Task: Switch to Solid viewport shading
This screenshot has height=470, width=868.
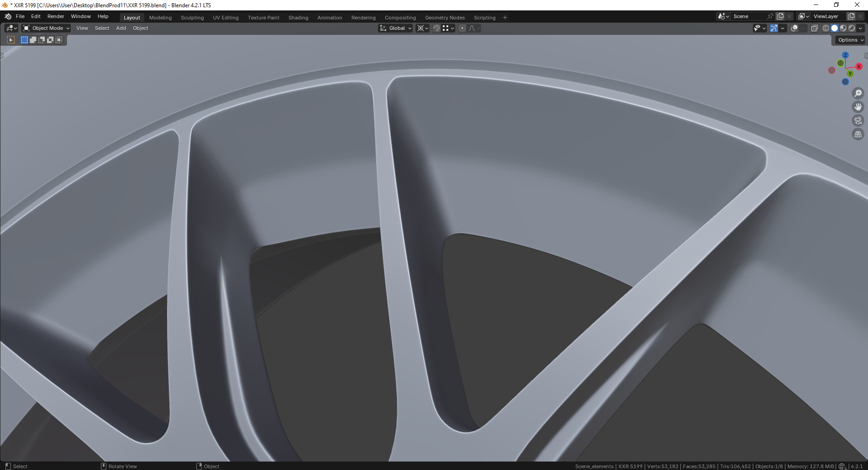Action: (x=835, y=28)
